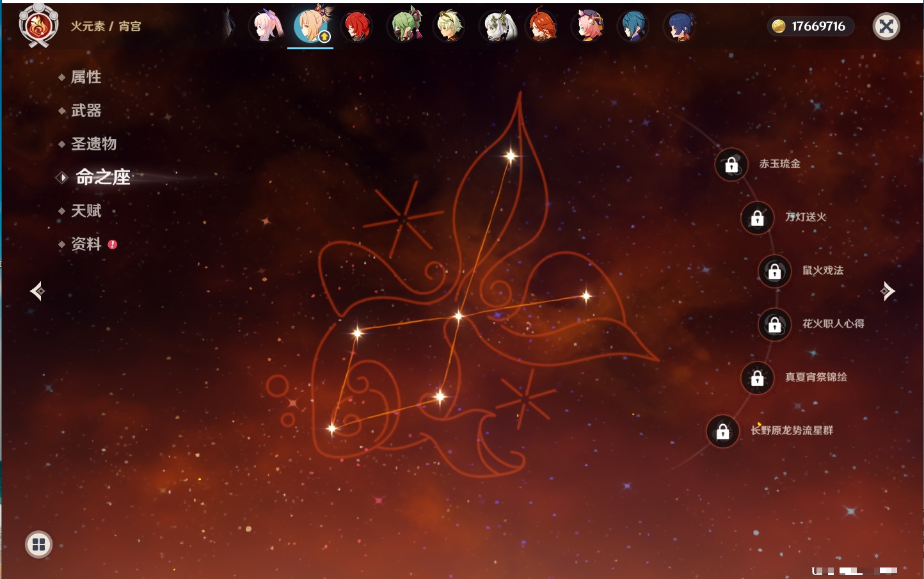Select the spiky red-haired character avatar
The width and height of the screenshot is (924, 579).
coord(356,26)
